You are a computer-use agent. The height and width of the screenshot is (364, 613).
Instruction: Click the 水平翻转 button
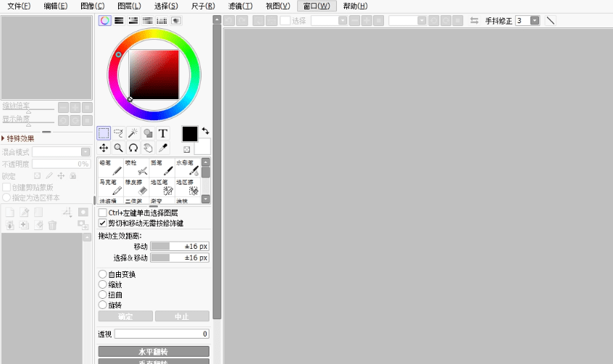154,351
